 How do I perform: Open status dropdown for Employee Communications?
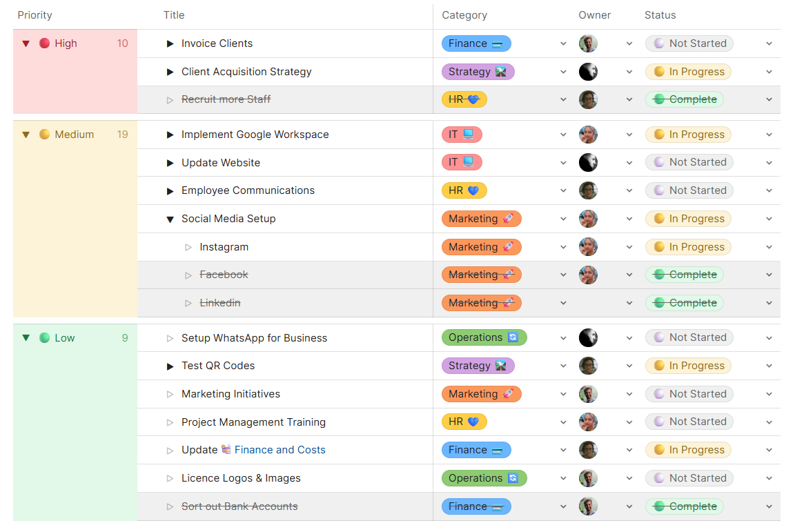[769, 191]
